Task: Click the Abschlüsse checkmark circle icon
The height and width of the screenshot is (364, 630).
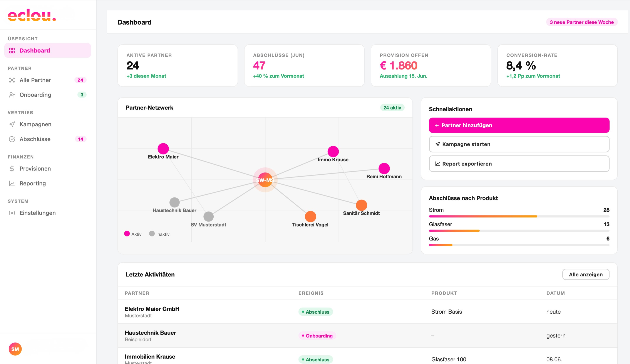Action: [x=12, y=139]
